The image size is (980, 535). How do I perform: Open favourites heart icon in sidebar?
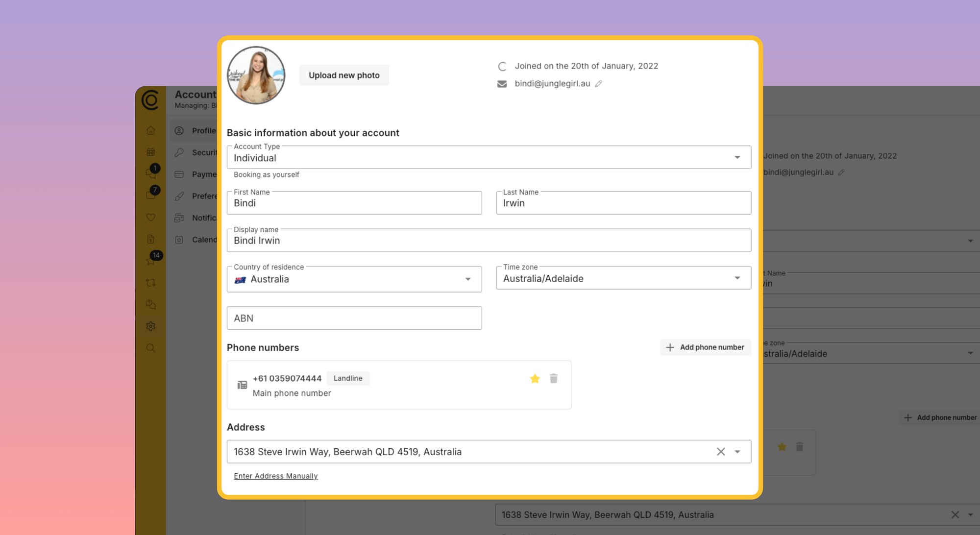coord(150,217)
